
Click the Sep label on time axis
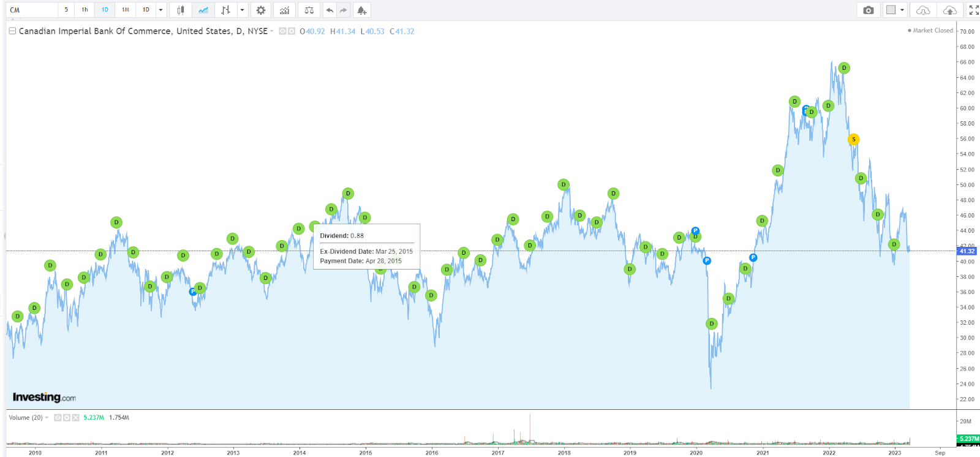coord(940,453)
